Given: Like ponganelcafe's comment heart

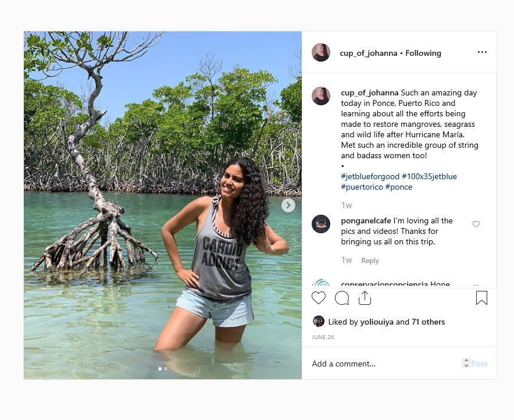Looking at the screenshot, I should point(476,224).
